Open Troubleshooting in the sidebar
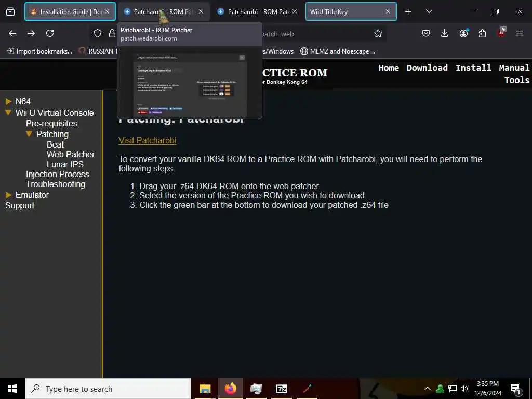532x399 pixels. coord(56,184)
